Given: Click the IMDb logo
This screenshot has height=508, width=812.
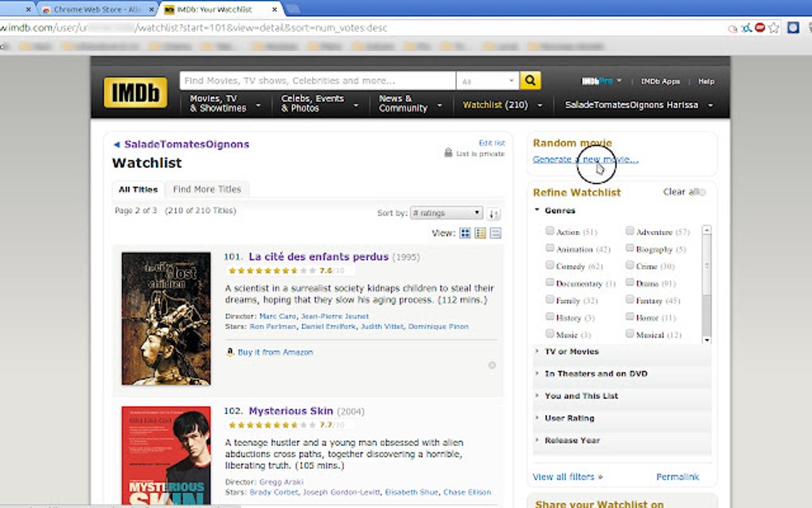Looking at the screenshot, I should [x=135, y=92].
